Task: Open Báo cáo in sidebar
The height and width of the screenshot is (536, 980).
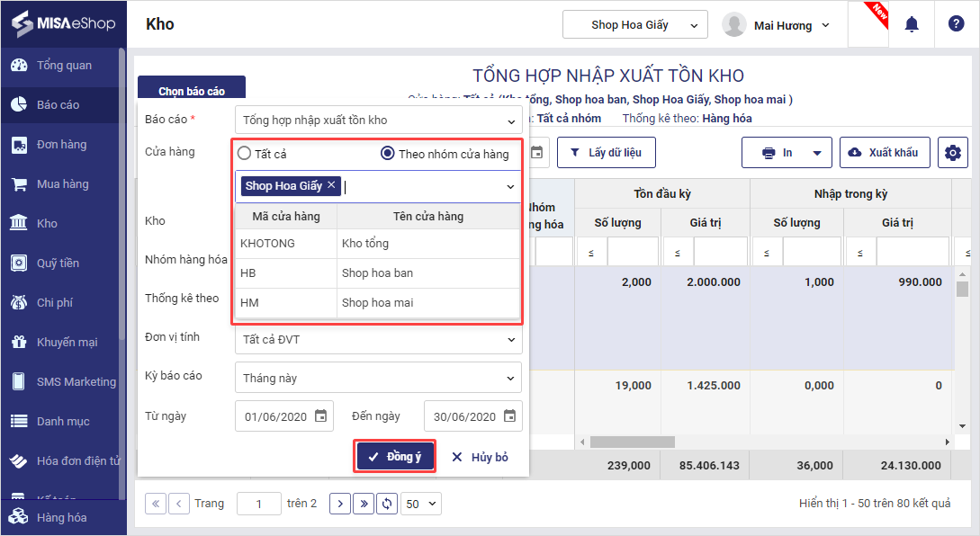Action: (60, 104)
